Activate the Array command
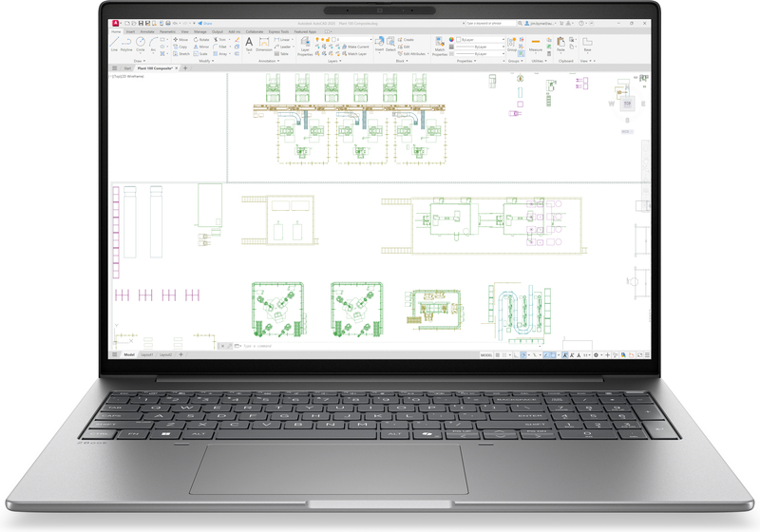Screen dimensions: 760x532 [x=220, y=54]
